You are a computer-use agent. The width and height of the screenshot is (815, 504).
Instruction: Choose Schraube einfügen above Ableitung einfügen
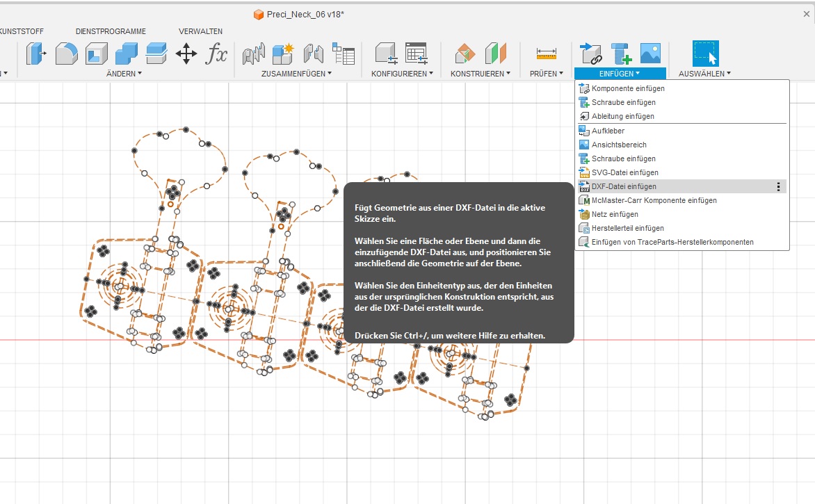tap(682, 102)
